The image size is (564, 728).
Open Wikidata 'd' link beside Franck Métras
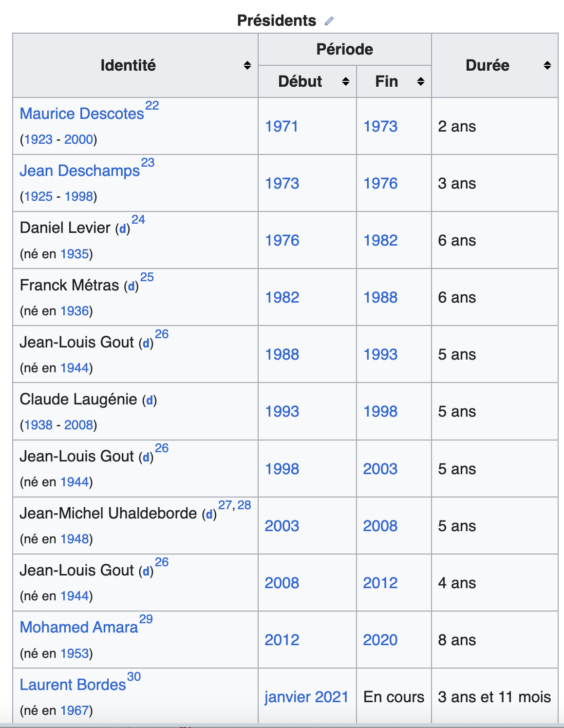pos(131,287)
